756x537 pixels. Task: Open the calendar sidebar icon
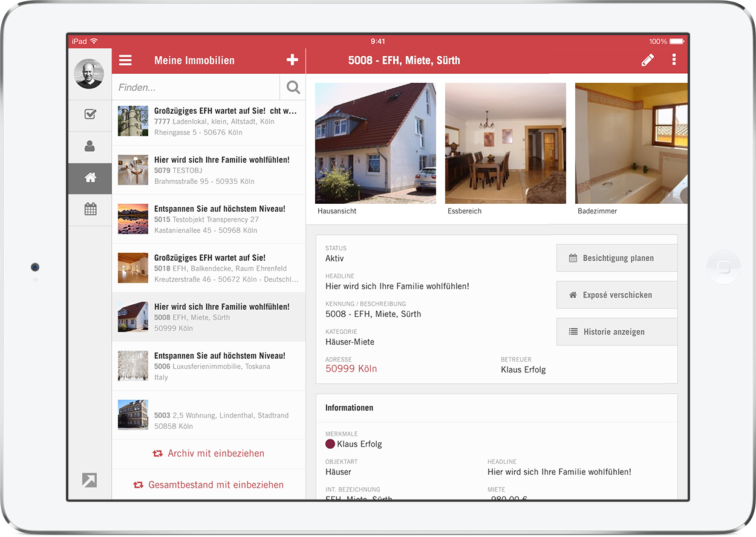point(90,209)
